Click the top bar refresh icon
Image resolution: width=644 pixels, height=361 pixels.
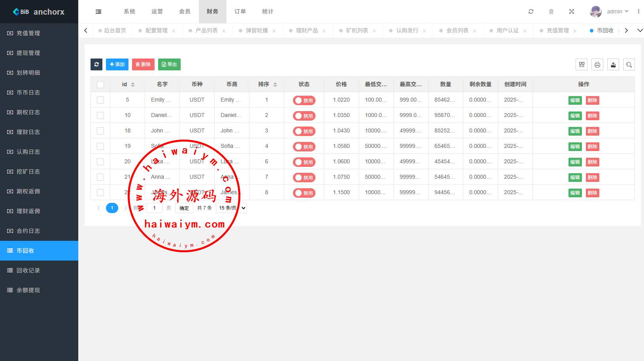pos(531,11)
